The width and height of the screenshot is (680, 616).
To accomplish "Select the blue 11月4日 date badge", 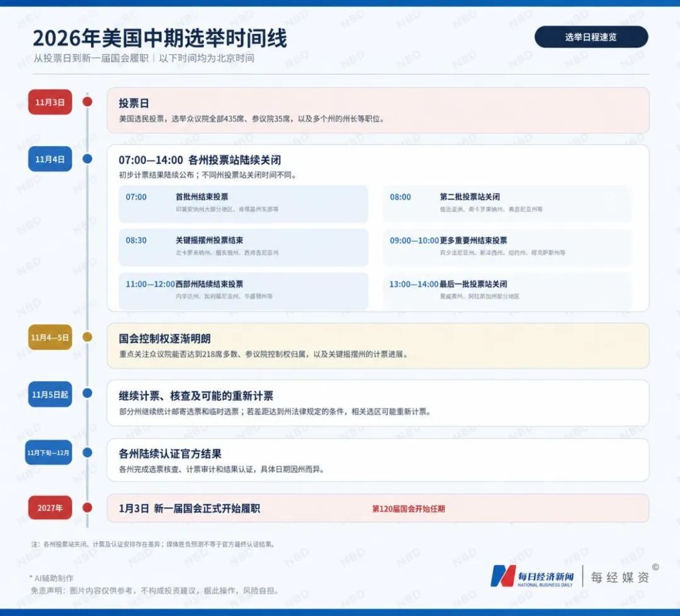I will 50,159.
